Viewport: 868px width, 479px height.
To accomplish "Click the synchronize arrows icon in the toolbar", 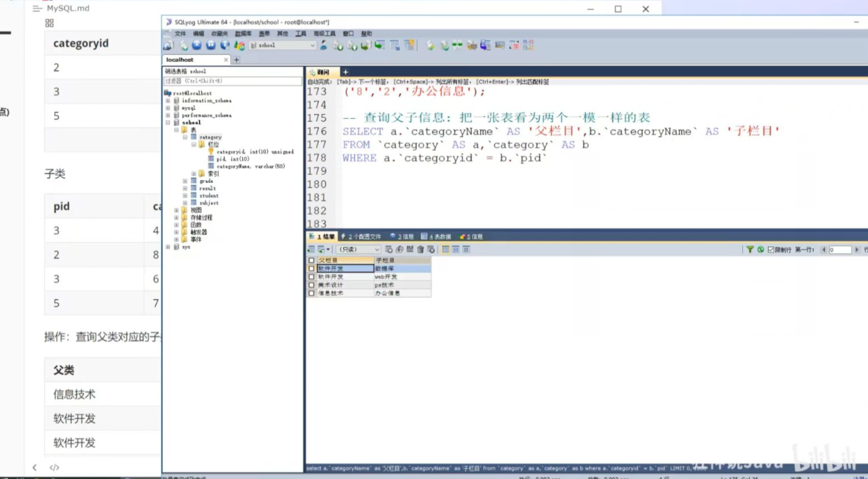I will coord(457,46).
